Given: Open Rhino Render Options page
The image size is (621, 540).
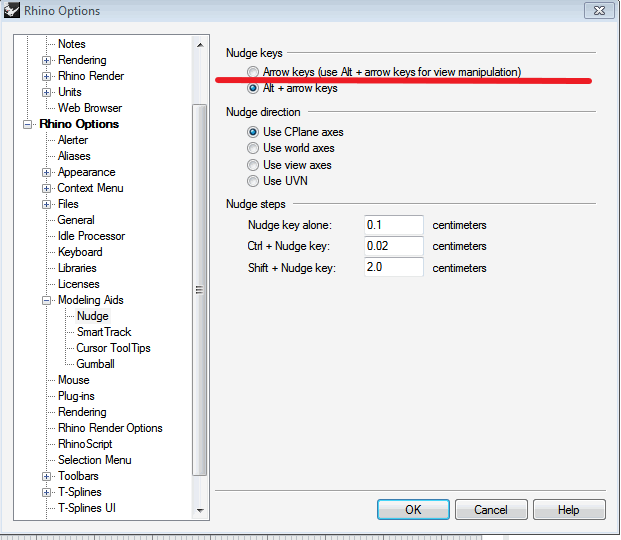Looking at the screenshot, I should [110, 428].
